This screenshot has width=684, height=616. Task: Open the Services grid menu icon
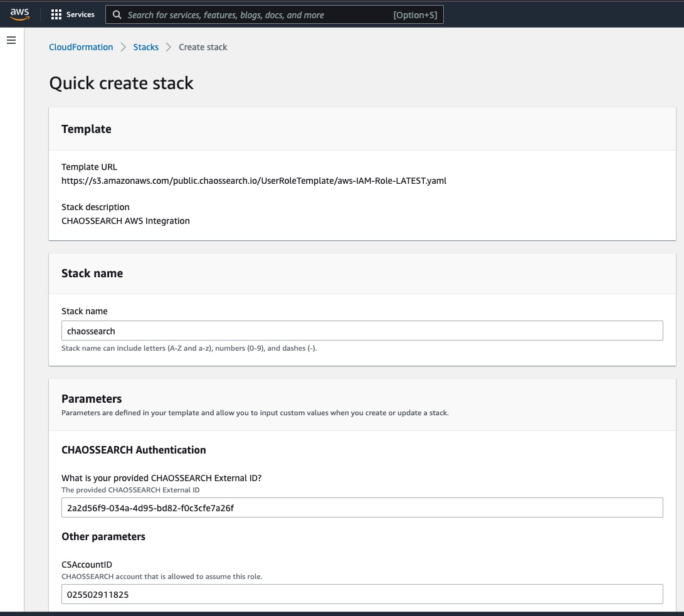coord(56,14)
